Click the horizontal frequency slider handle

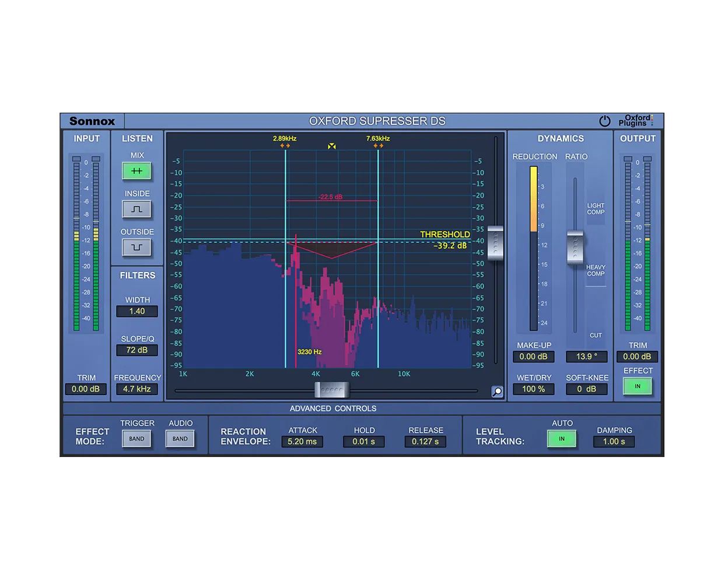[332, 390]
